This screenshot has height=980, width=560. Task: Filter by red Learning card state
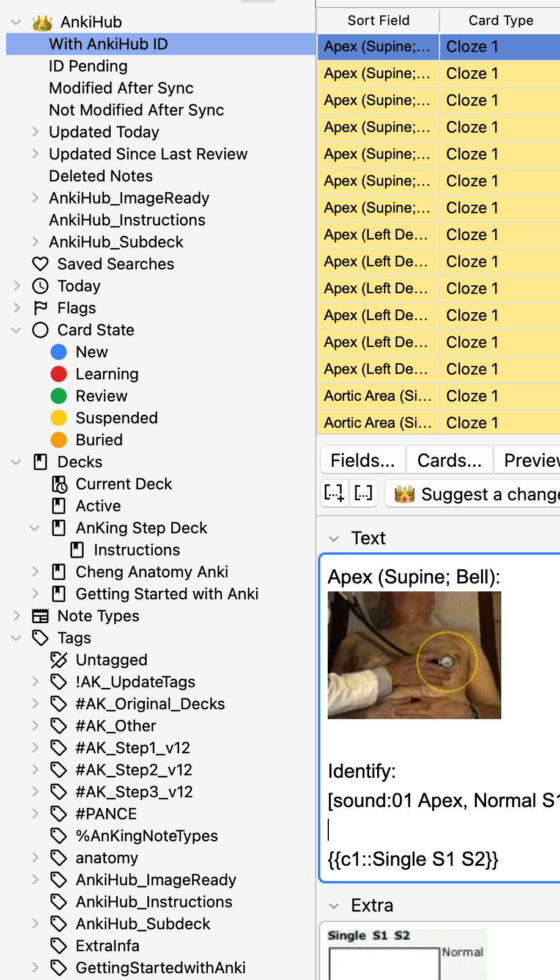[x=59, y=374]
